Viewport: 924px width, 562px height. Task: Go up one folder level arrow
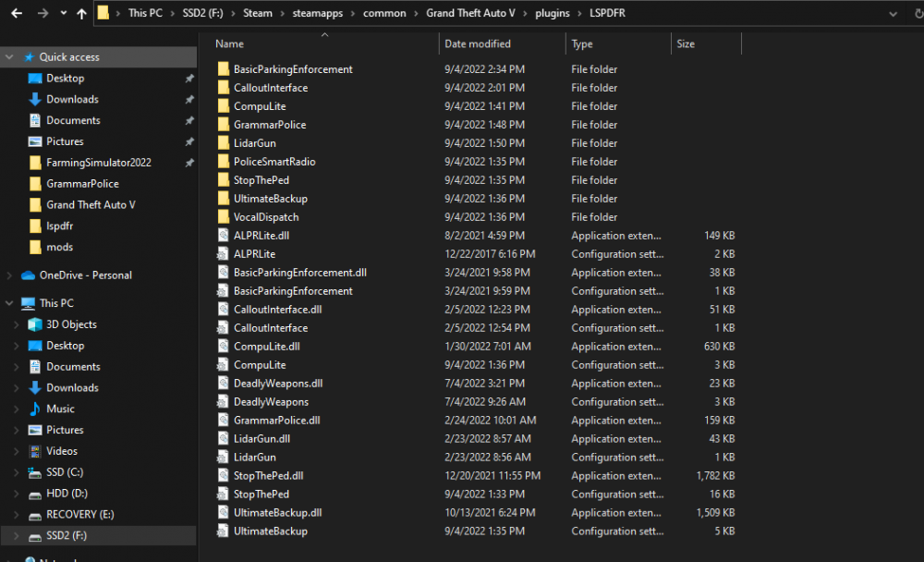pos(81,13)
